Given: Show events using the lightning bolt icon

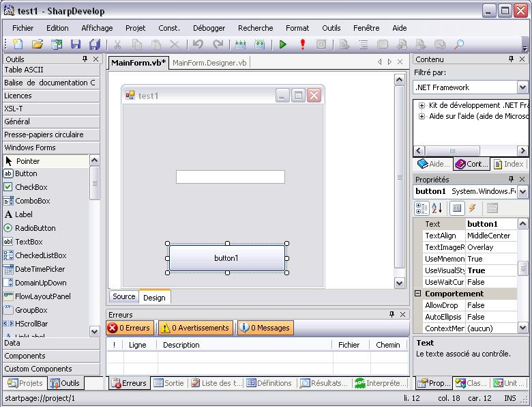Looking at the screenshot, I should tap(472, 208).
